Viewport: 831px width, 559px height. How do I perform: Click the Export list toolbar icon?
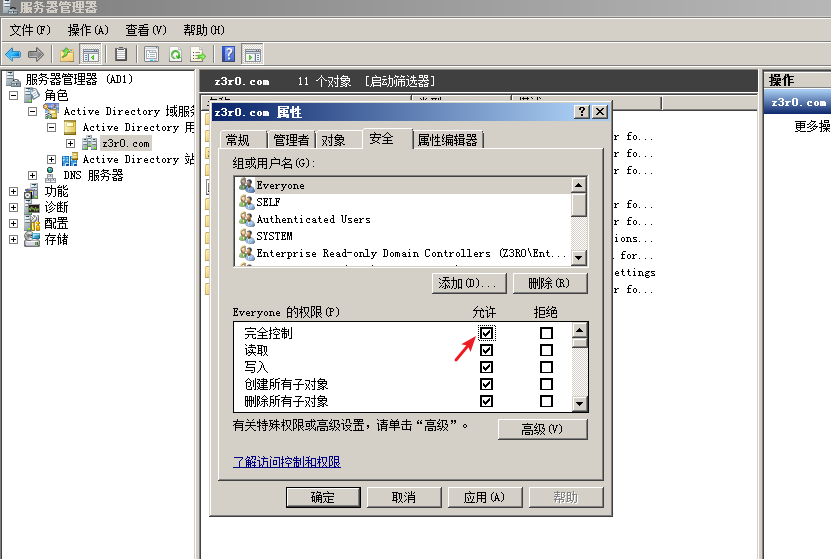coord(198,54)
